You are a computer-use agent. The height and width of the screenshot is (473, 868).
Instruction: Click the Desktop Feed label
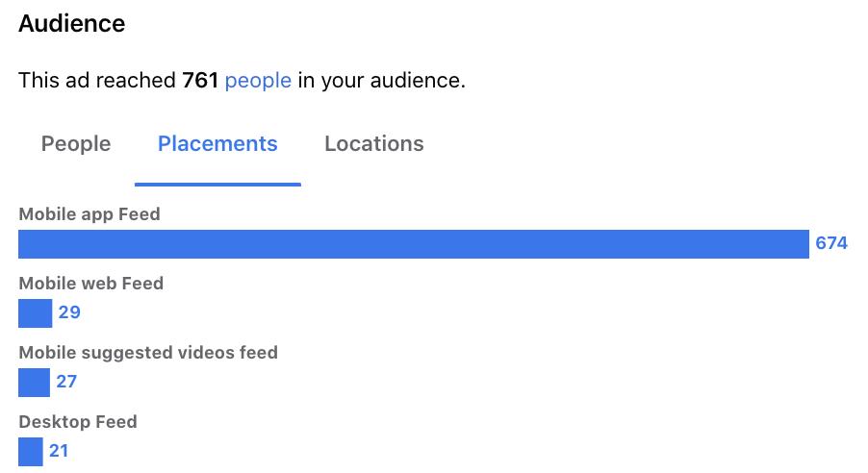coord(78,421)
